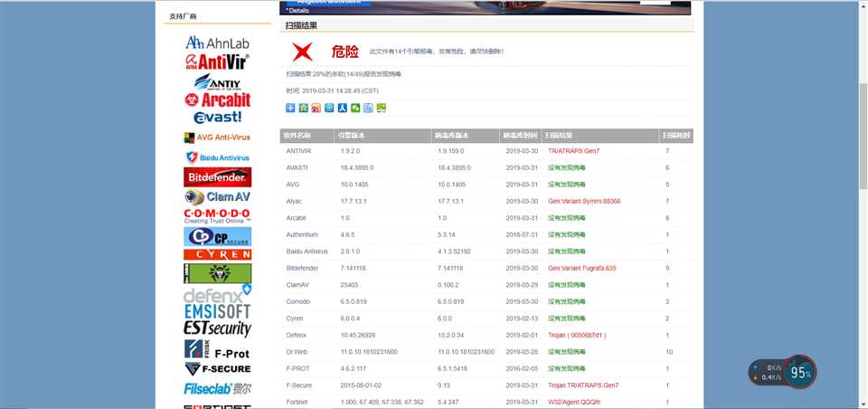Click the Defenx table row name
The width and height of the screenshot is (868, 409).
click(297, 336)
